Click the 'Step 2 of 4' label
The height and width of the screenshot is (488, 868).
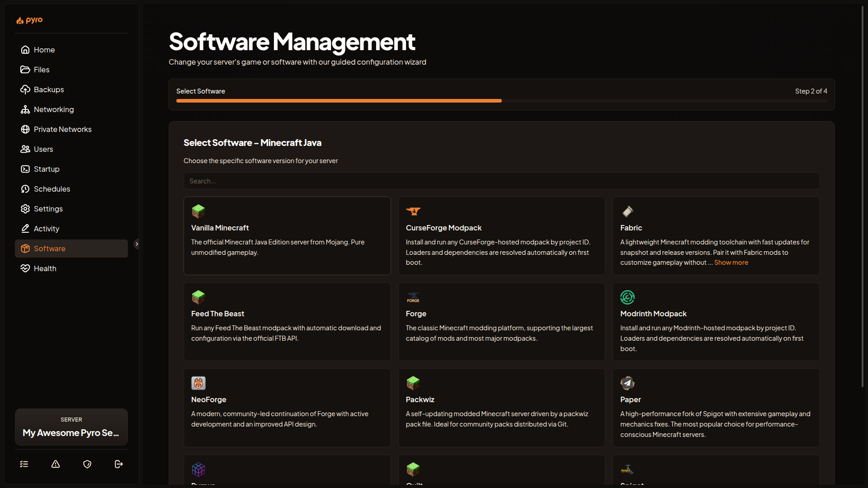(x=811, y=91)
